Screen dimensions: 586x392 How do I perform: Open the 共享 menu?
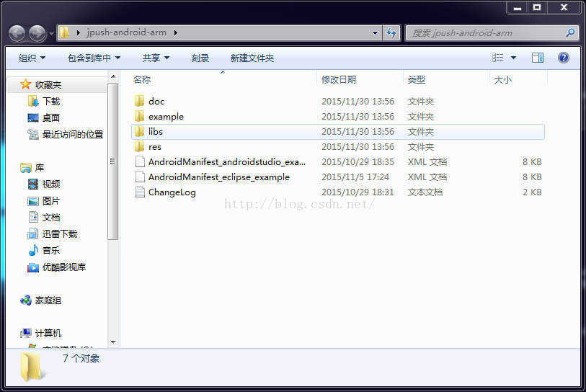click(x=156, y=58)
